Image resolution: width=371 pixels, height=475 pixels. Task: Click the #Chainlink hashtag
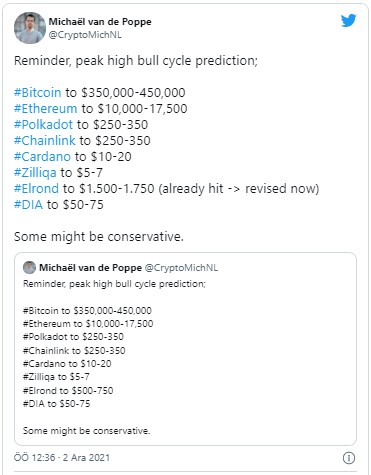[45, 140]
